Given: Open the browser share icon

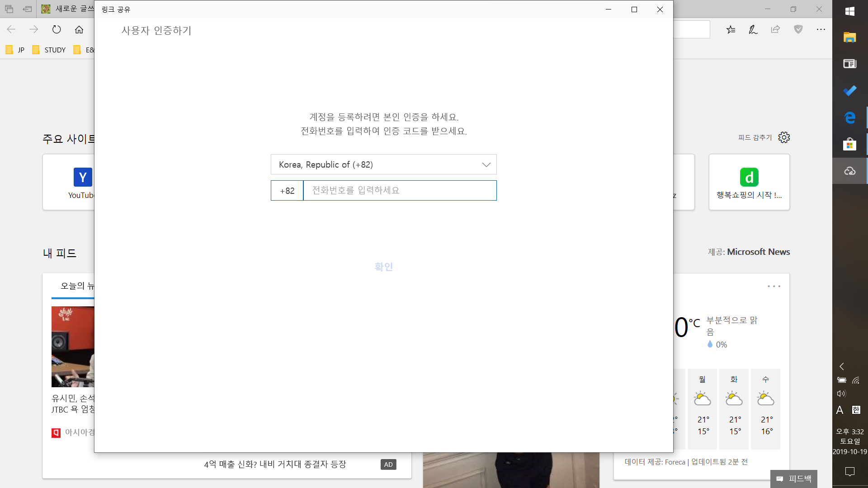Looking at the screenshot, I should (x=775, y=30).
